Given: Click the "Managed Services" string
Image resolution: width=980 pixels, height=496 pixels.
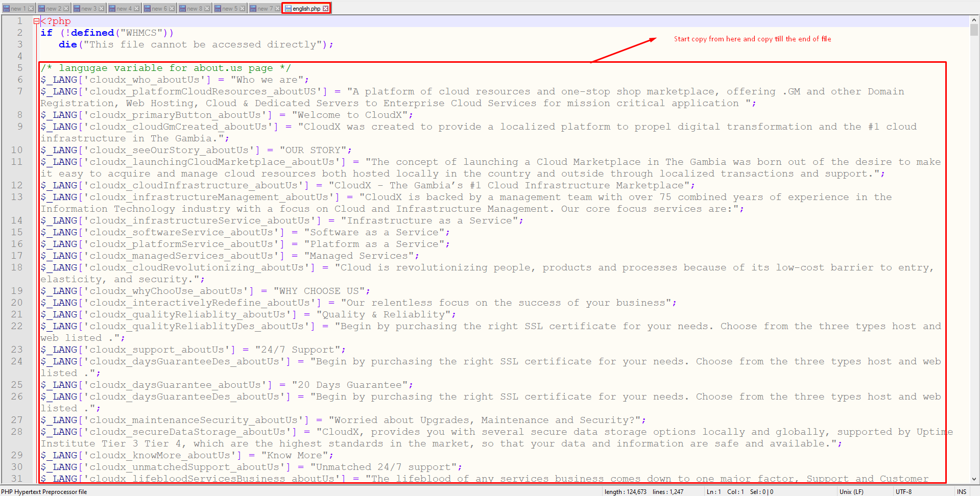Looking at the screenshot, I should 359,256.
